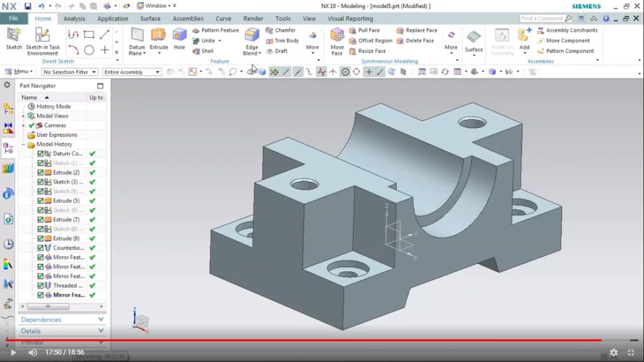Uncheck the Counterbore feature in Model History

coord(41,248)
